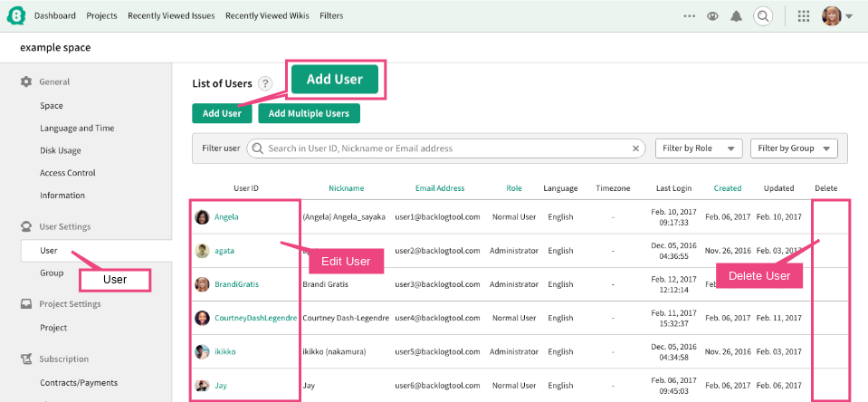Click CourtneyDashLegendre's avatar picture
Screen dimensions: 868x402
[x=202, y=318]
